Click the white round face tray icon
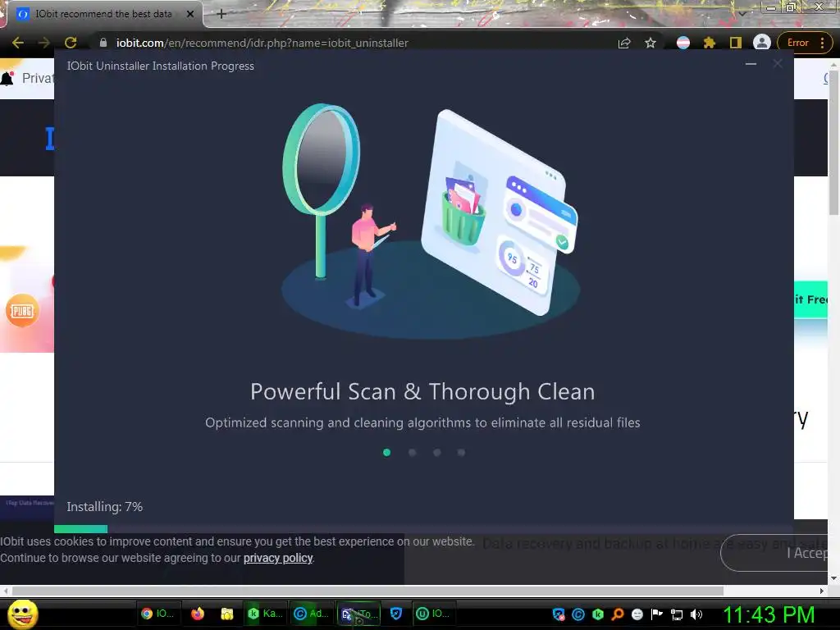 (x=637, y=614)
